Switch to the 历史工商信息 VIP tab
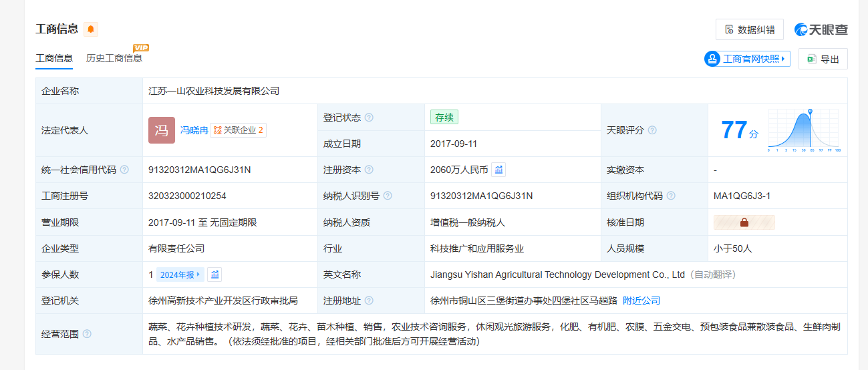Viewport: 868px width, 370px height. [x=114, y=58]
